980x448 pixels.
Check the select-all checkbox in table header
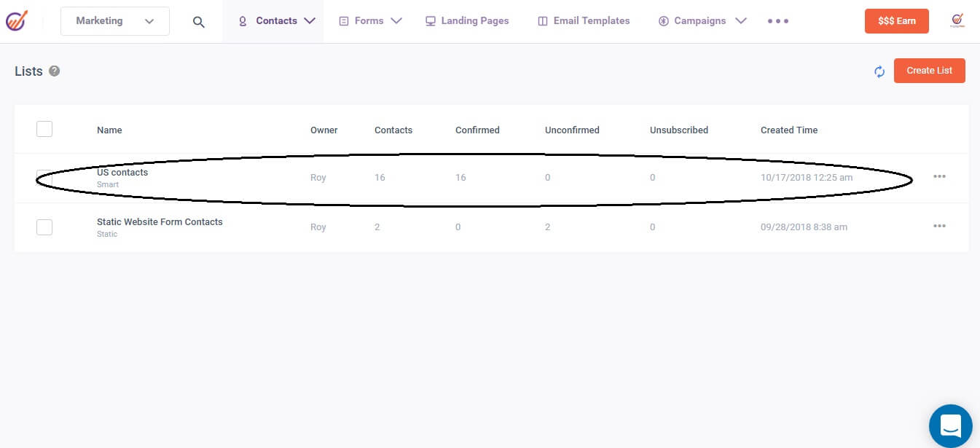click(x=44, y=128)
